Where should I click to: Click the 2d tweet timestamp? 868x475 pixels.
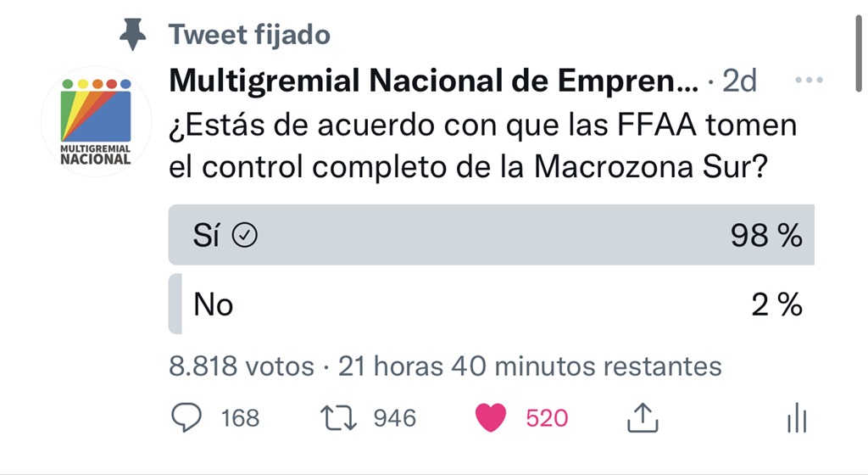(739, 81)
